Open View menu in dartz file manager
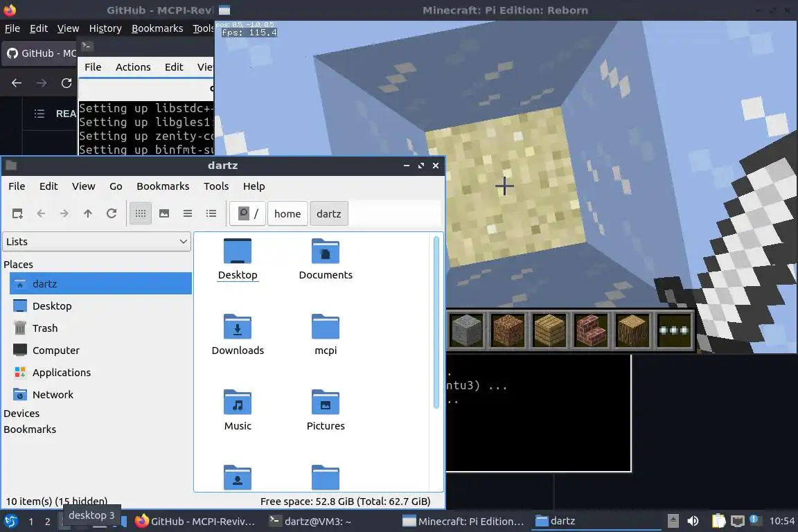 point(83,186)
